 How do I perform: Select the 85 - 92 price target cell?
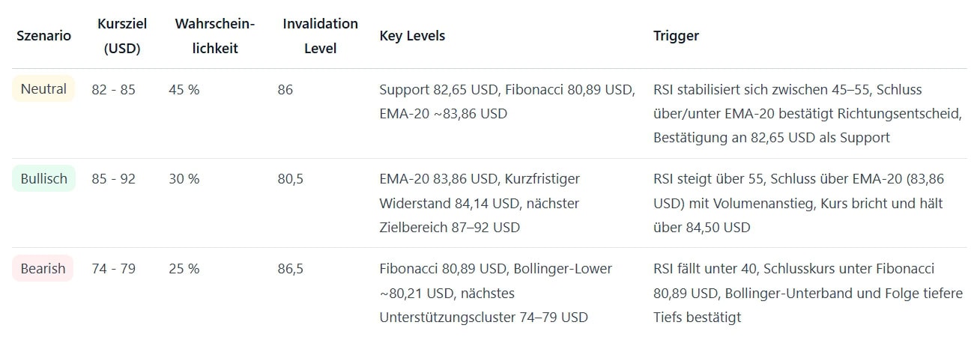pos(113,180)
